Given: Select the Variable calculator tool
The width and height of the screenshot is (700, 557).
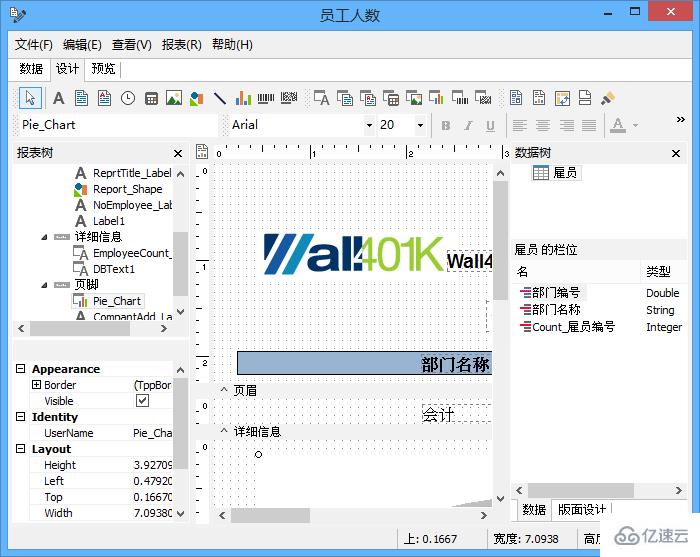Looking at the screenshot, I should 151,98.
